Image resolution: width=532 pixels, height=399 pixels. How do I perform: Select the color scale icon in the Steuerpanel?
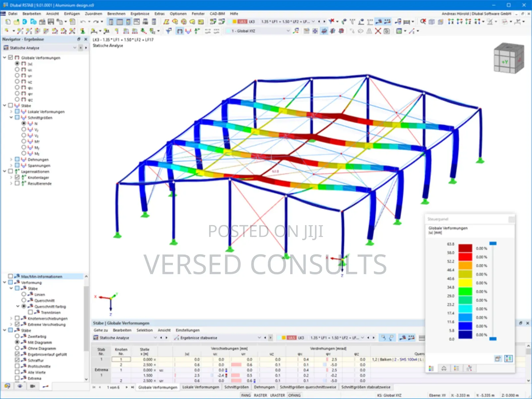pyautogui.click(x=432, y=368)
